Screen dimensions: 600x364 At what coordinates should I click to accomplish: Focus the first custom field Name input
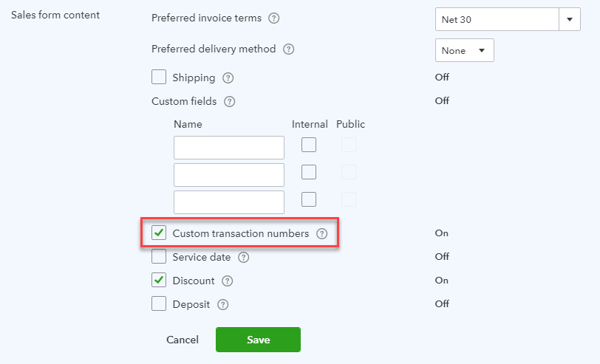click(x=229, y=148)
